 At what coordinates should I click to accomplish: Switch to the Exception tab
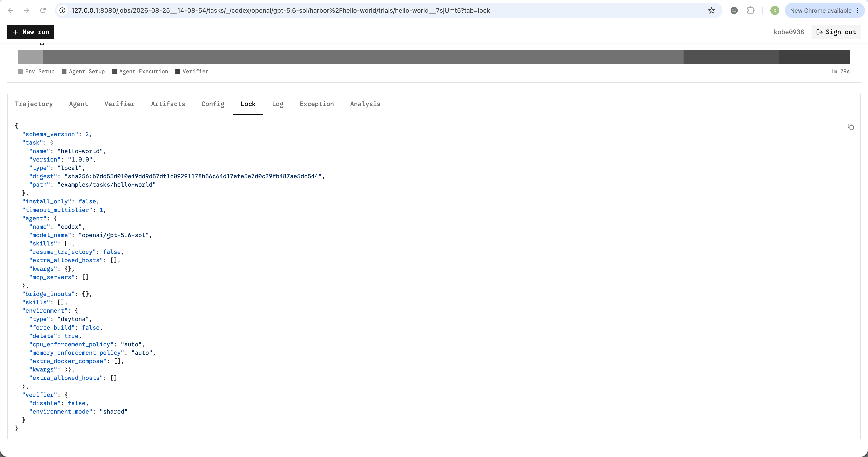(x=317, y=104)
